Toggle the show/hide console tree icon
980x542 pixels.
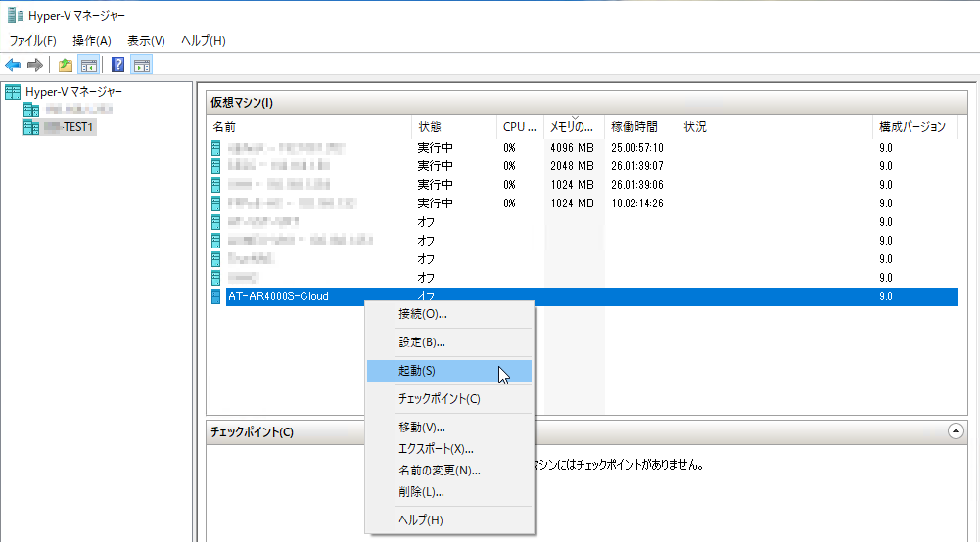coord(88,66)
